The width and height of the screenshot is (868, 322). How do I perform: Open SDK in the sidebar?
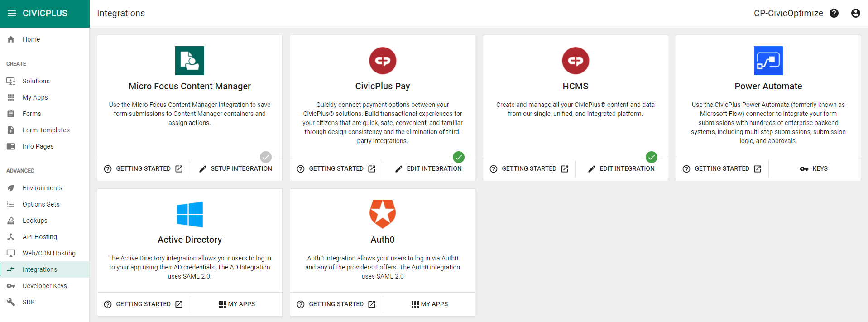[45, 302]
